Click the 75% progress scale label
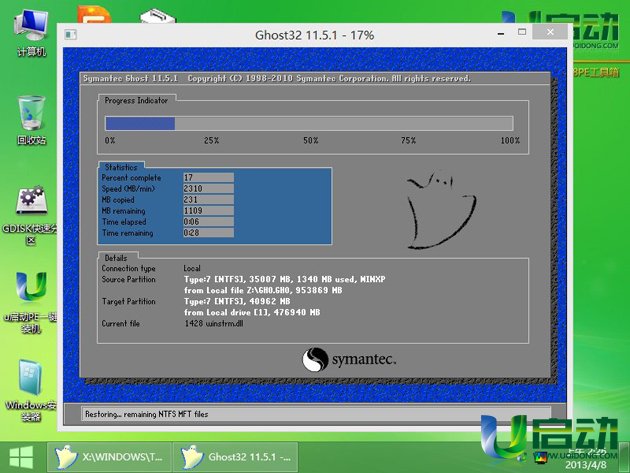 408,141
